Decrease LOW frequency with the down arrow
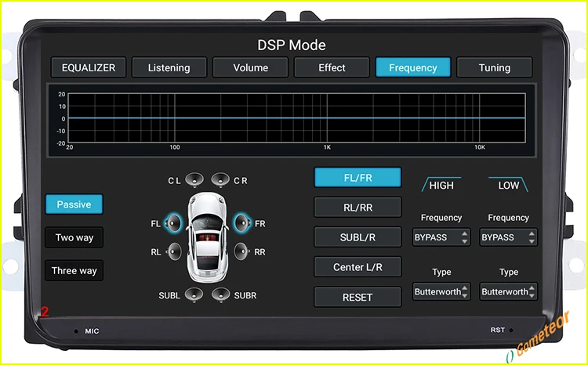The width and height of the screenshot is (588, 365). 532,241
